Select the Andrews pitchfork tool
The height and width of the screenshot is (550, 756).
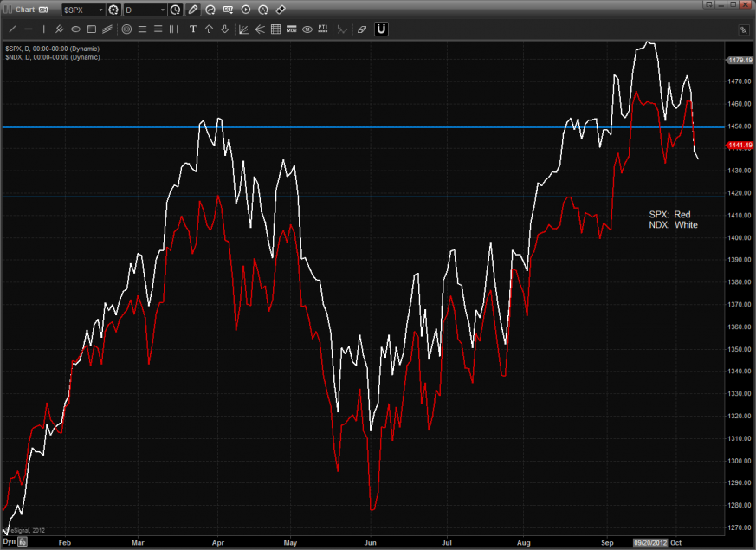(59, 29)
